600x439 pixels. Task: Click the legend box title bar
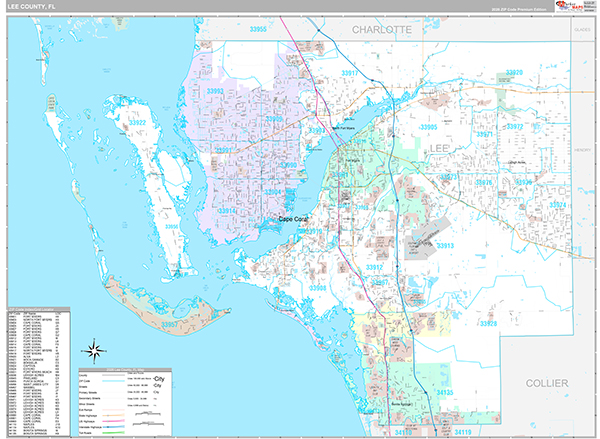[x=125, y=370]
